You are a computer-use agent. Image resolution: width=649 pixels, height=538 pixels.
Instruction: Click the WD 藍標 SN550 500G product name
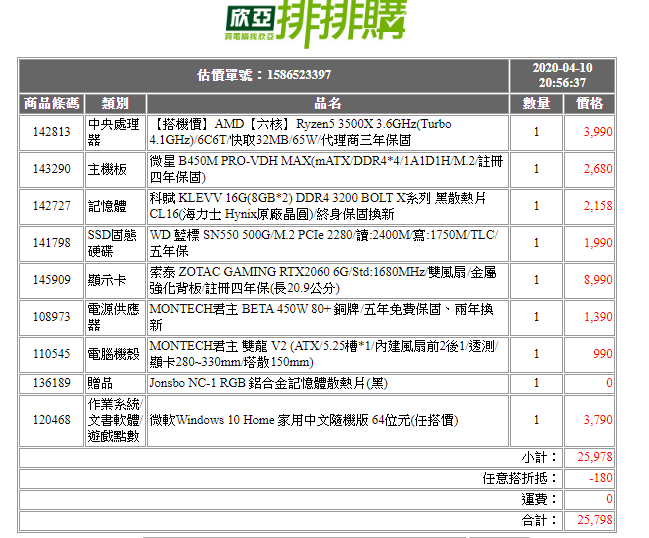click(324, 243)
